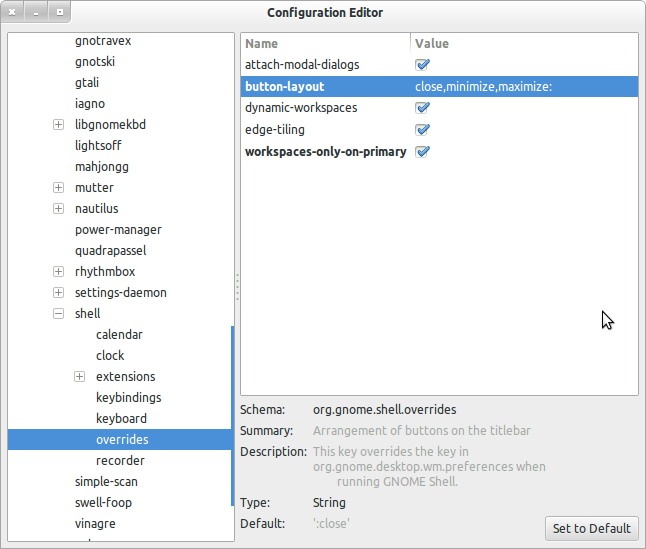The image size is (646, 549).
Task: Toggle workspaces-only-on-primary checkbox
Action: click(x=423, y=152)
